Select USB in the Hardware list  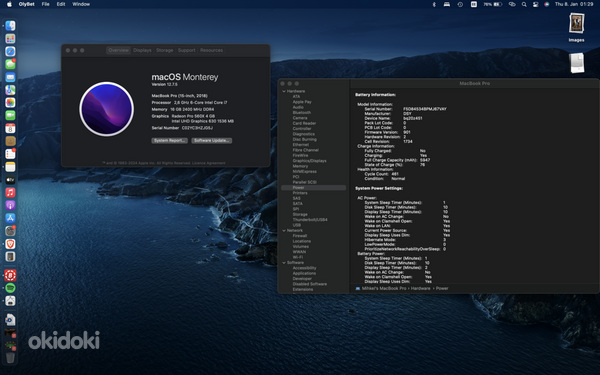297,225
